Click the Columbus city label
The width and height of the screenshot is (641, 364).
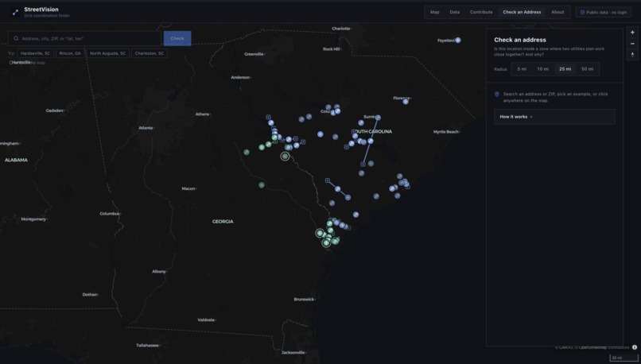(x=110, y=214)
